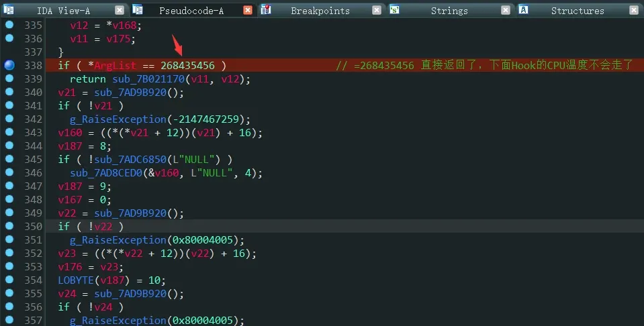Select variable v175 on line 336
The image size is (644, 326).
pos(118,39)
